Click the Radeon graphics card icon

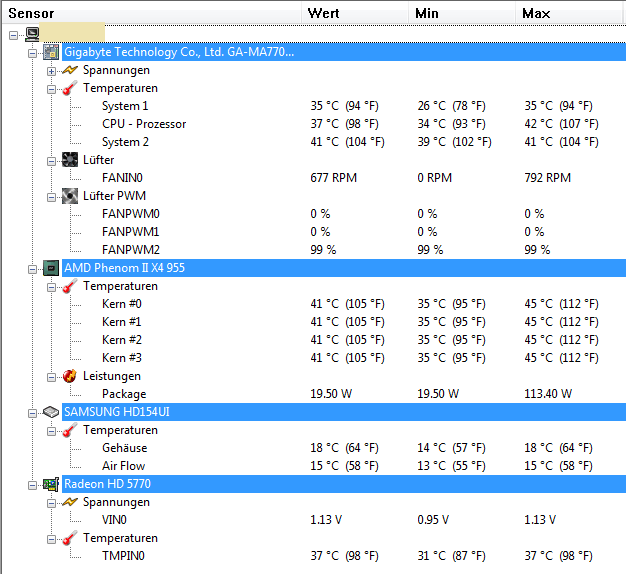(51, 484)
